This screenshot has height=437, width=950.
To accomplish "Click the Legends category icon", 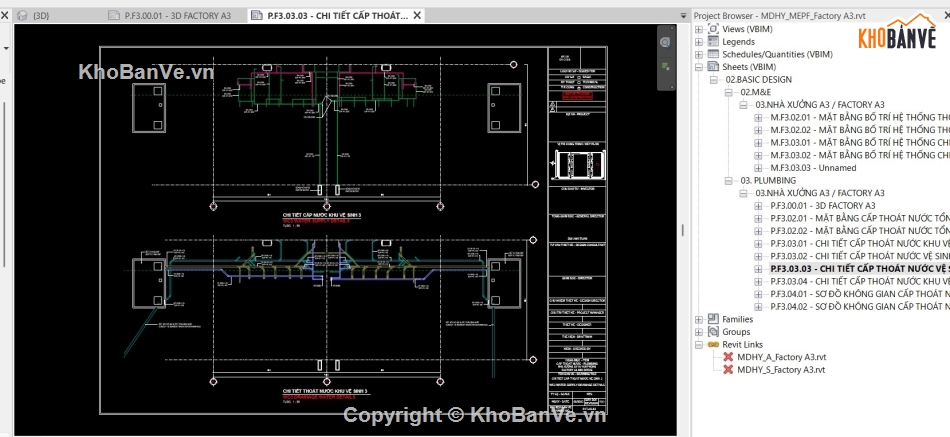I will tap(713, 41).
